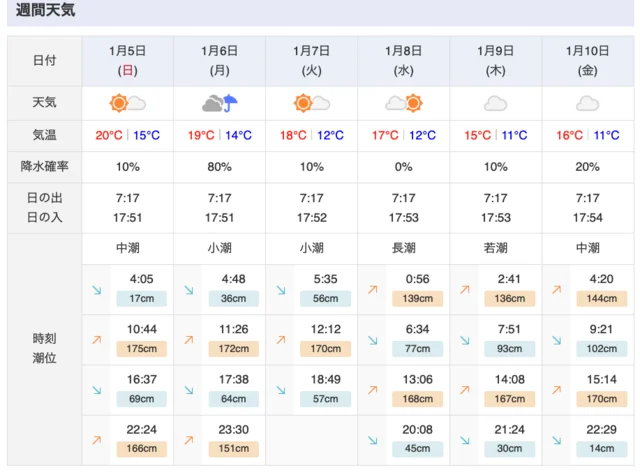This screenshot has height=472, width=640.
Task: Click the rising tide arrow beside 10:44
Action: pos(97,340)
